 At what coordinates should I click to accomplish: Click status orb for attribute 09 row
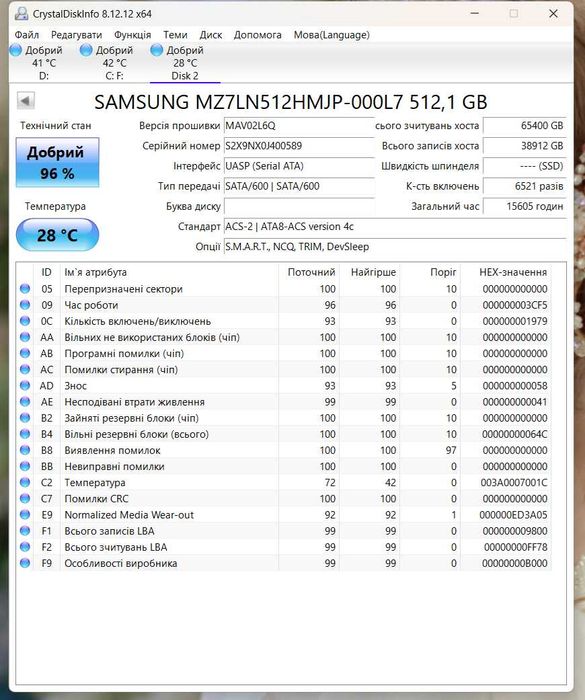(25, 305)
